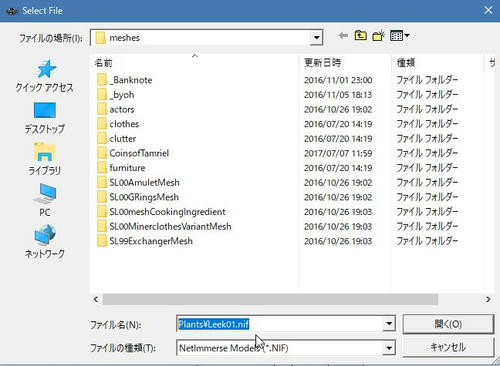Viewport: 500px width, 366px height.
Task: Click the SL99ExchangerMesh folder icon
Action: 102,241
